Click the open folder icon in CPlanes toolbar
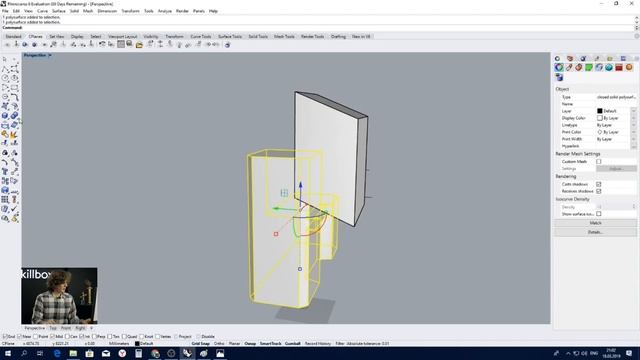Viewport: 640px width, 360px height. (139, 44)
